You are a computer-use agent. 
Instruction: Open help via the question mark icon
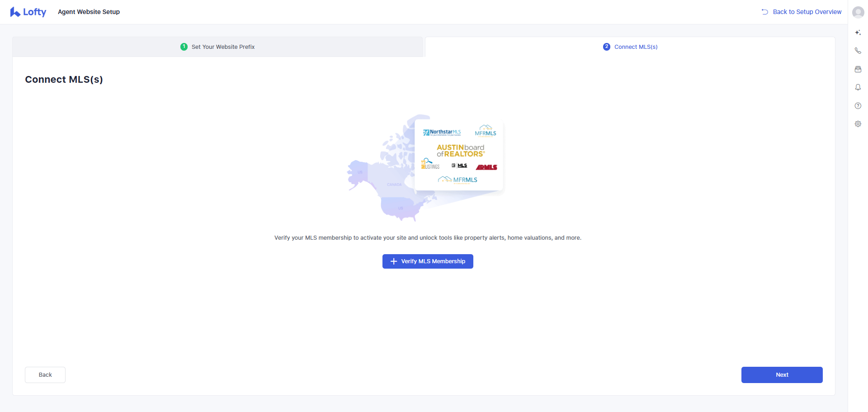[x=858, y=106]
